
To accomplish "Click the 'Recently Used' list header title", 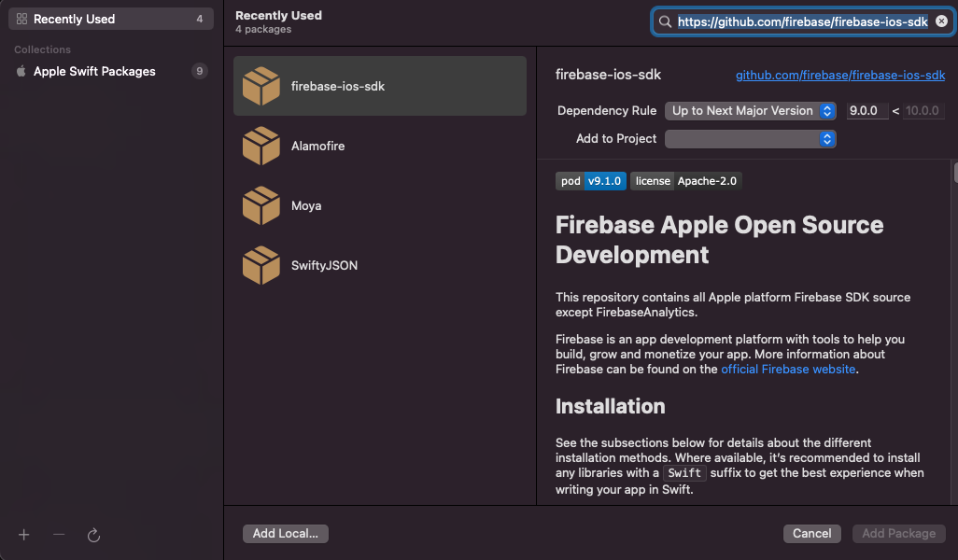I will (278, 15).
